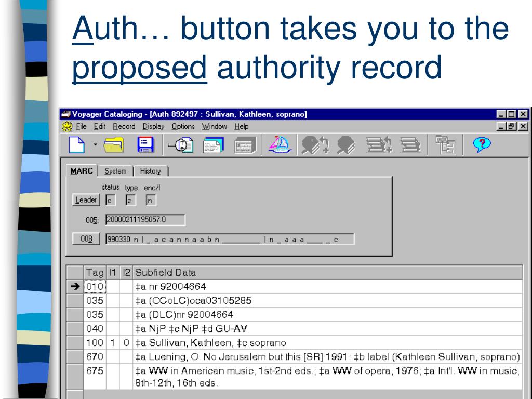The width and height of the screenshot is (532, 399).
Task: Click the greyed book with plus icon
Action: tap(315, 145)
